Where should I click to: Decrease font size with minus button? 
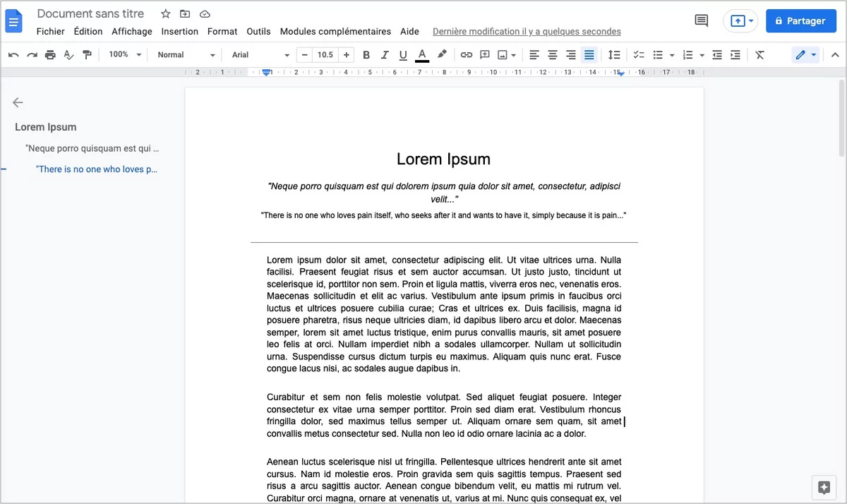[304, 54]
